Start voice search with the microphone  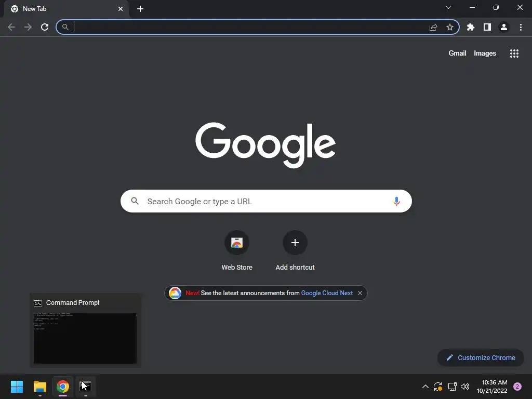tap(396, 201)
